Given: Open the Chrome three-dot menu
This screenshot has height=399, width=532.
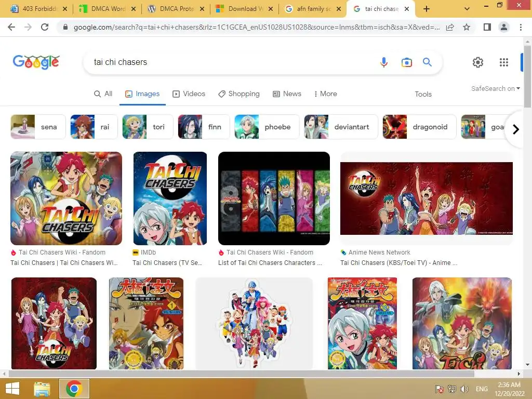Looking at the screenshot, I should (521, 27).
